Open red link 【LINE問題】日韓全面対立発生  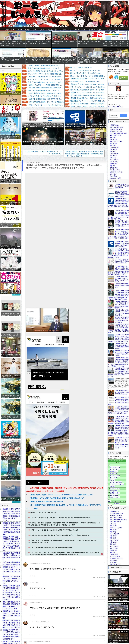[x=64, y=490]
